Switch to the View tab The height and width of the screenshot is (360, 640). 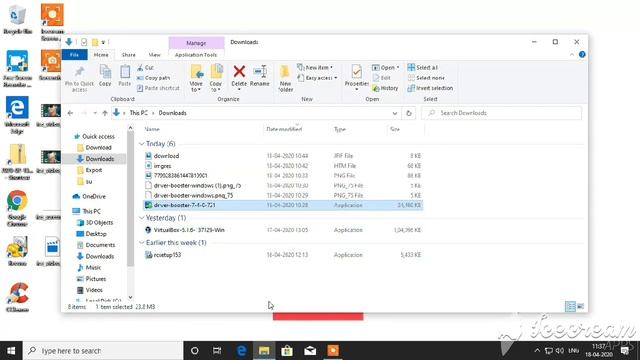154,55
